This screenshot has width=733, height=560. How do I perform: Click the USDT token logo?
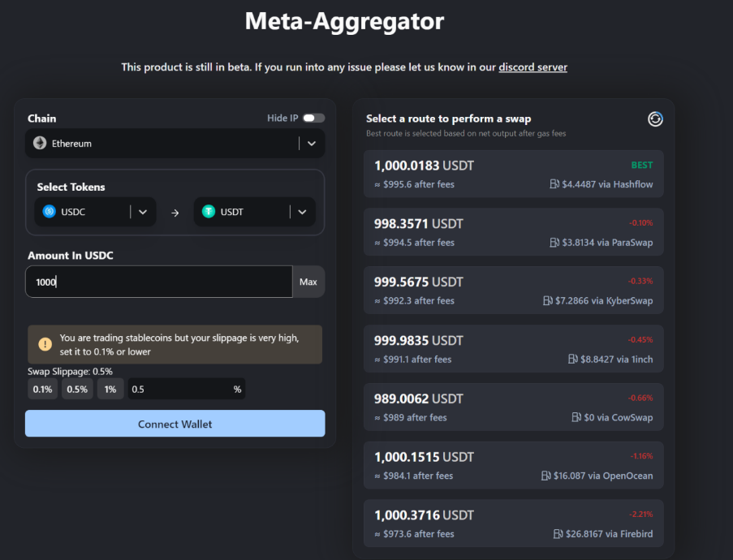click(209, 212)
